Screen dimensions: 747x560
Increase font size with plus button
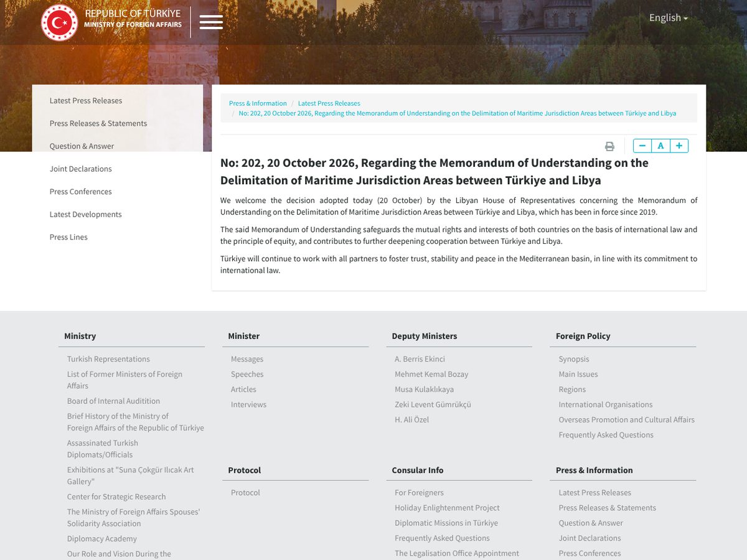click(679, 146)
